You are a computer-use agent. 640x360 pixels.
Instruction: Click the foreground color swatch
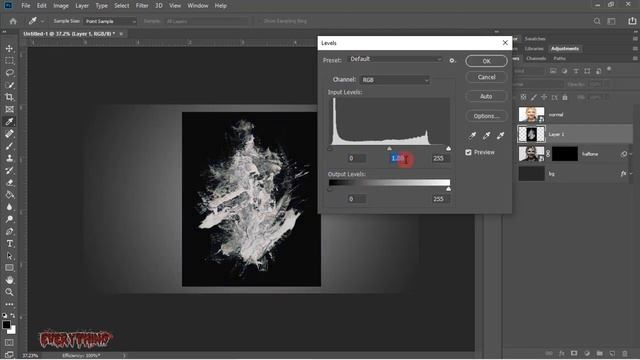(x=6, y=325)
